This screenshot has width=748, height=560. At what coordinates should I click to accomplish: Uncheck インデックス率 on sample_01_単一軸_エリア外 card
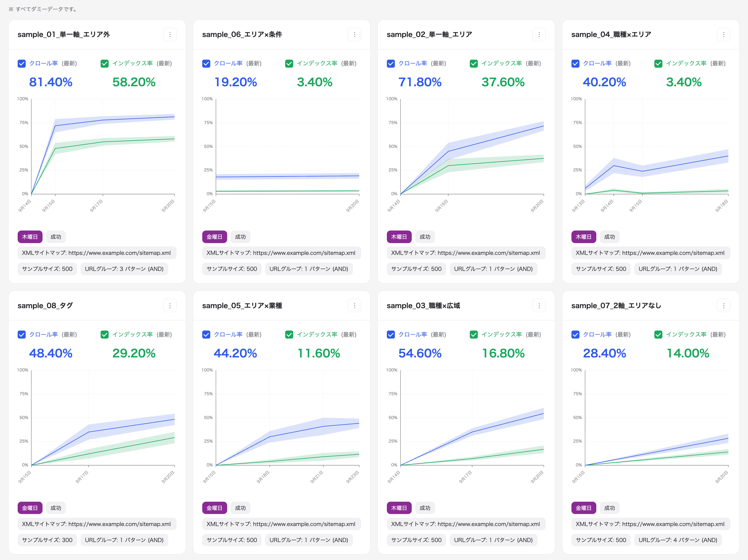(105, 64)
